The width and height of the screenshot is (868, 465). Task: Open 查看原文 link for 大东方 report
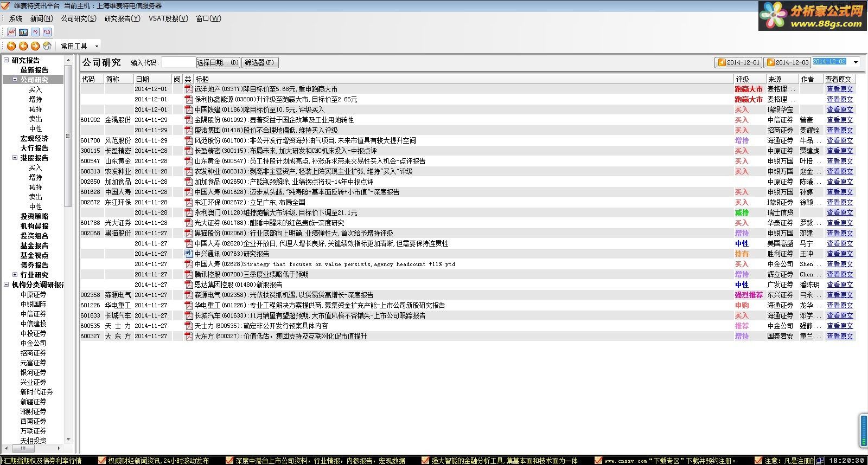click(x=840, y=336)
